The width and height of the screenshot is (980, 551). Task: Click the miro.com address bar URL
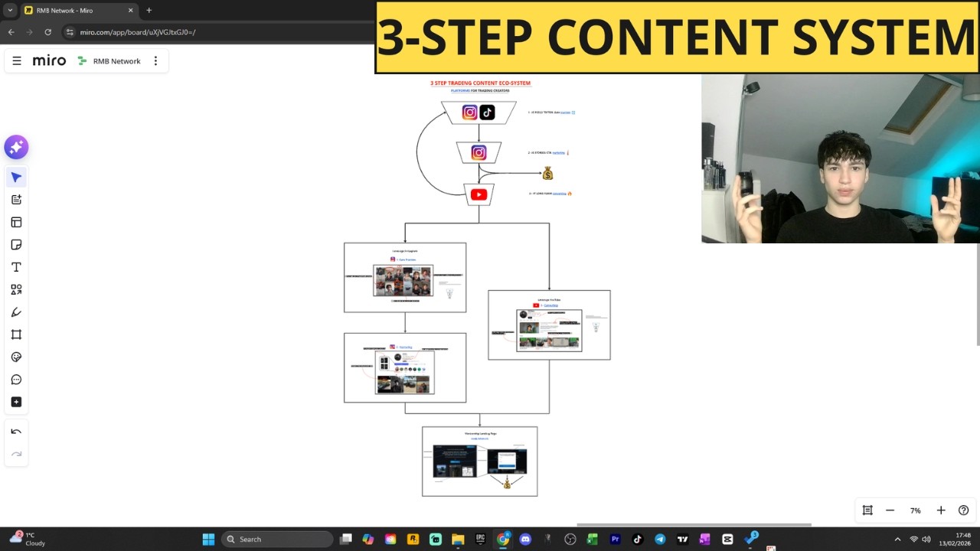(x=138, y=32)
